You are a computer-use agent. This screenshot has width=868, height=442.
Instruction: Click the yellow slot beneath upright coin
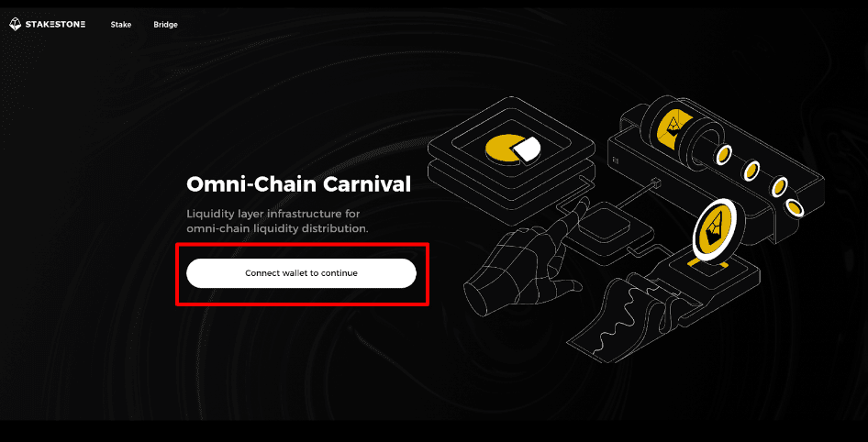[x=707, y=265]
